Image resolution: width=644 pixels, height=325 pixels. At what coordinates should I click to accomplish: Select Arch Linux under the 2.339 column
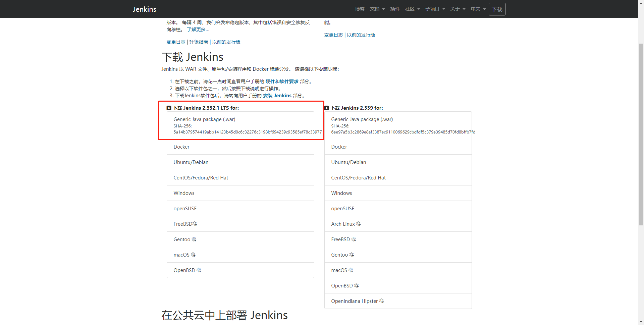pos(398,224)
